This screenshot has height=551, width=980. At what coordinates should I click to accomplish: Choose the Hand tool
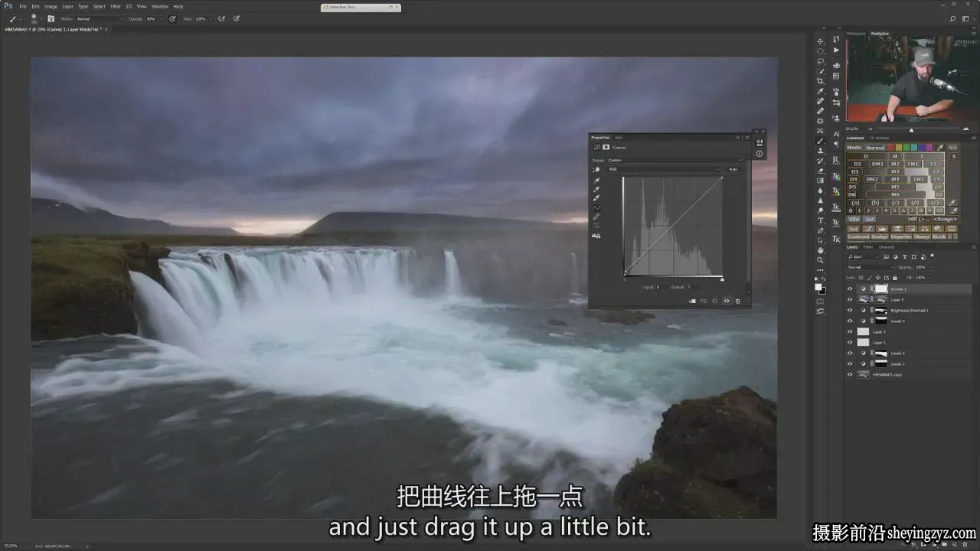(x=820, y=250)
